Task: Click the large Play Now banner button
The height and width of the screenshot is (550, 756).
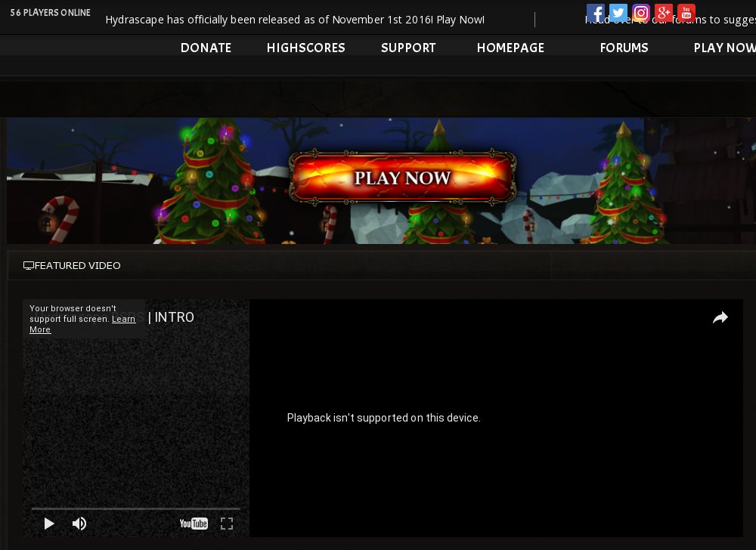Action: pyautogui.click(x=402, y=178)
